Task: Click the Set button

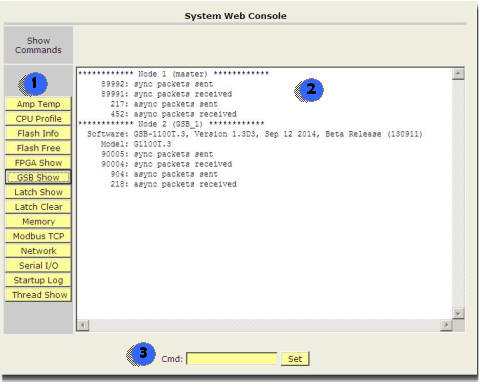Action: tap(295, 359)
